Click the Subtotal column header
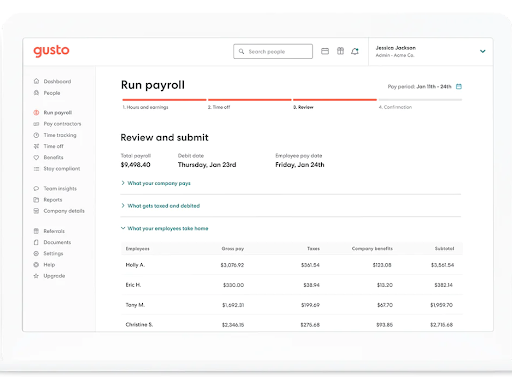Viewport: 512px width, 383px height. 444,249
